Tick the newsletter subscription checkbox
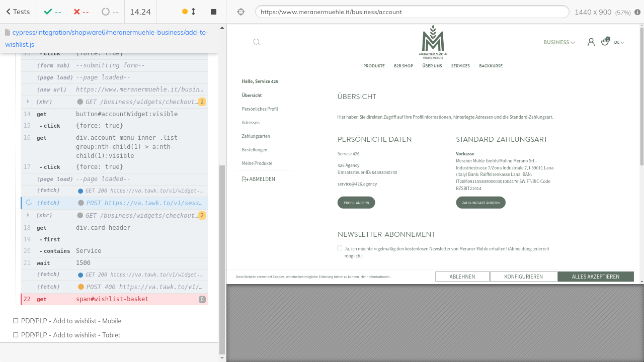The height and width of the screenshot is (362, 644). pos(340,248)
